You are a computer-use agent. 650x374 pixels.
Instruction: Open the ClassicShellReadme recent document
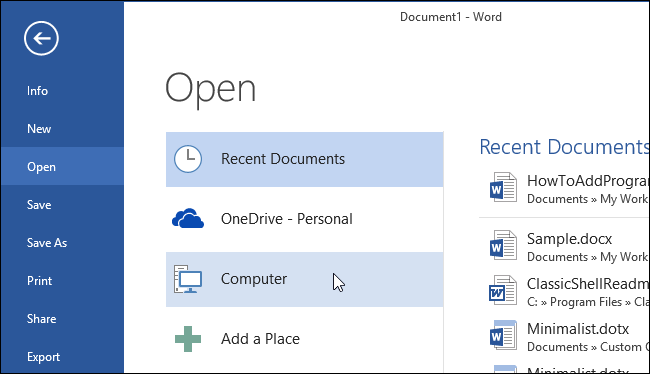(x=587, y=284)
